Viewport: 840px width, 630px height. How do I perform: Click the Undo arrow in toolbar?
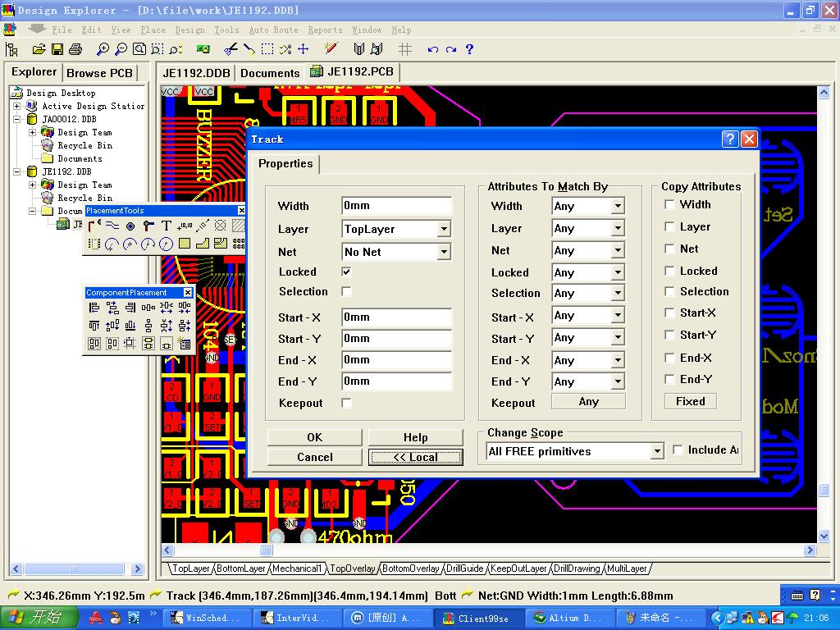(x=433, y=50)
